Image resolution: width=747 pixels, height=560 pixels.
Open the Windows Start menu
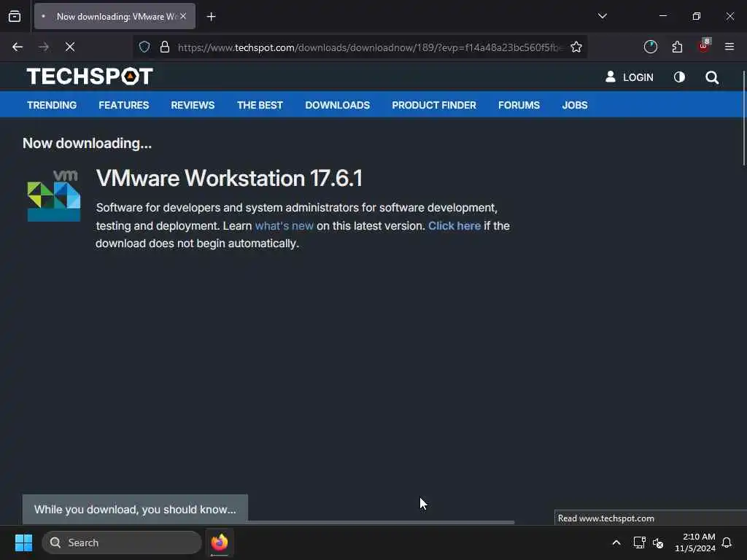point(23,542)
